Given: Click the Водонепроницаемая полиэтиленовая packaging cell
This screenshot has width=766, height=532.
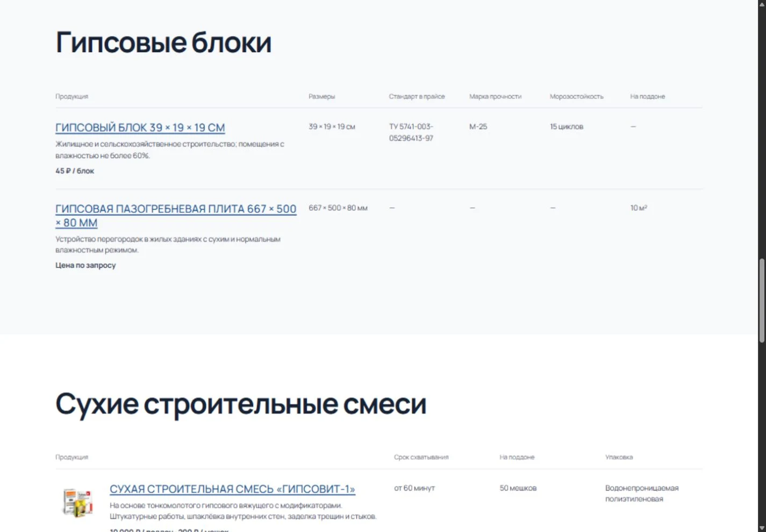Looking at the screenshot, I should (x=642, y=493).
